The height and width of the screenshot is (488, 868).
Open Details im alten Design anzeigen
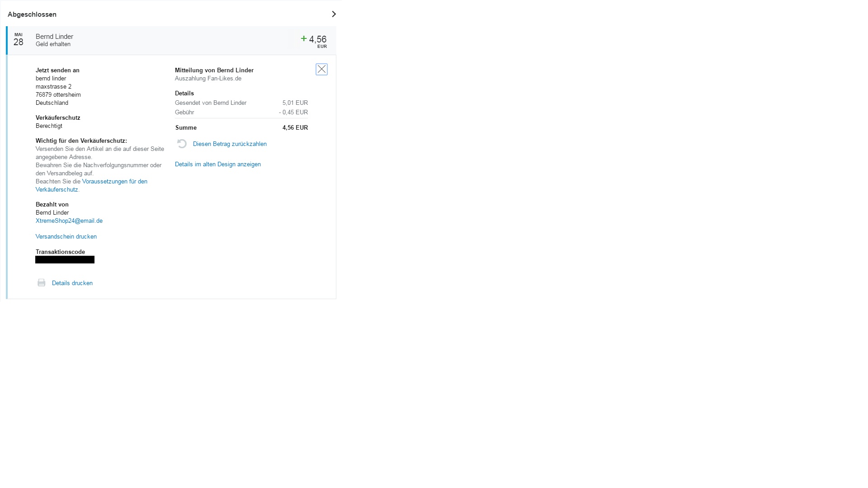pos(217,164)
